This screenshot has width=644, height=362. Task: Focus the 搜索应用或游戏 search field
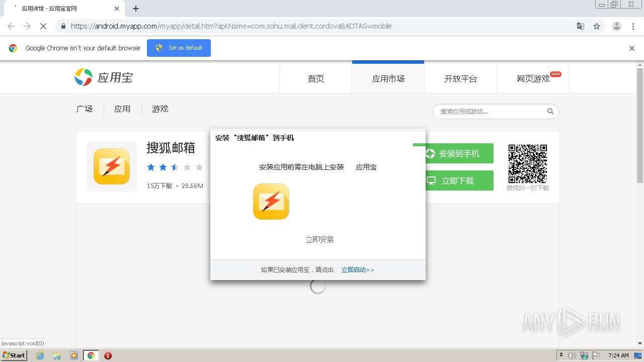491,111
